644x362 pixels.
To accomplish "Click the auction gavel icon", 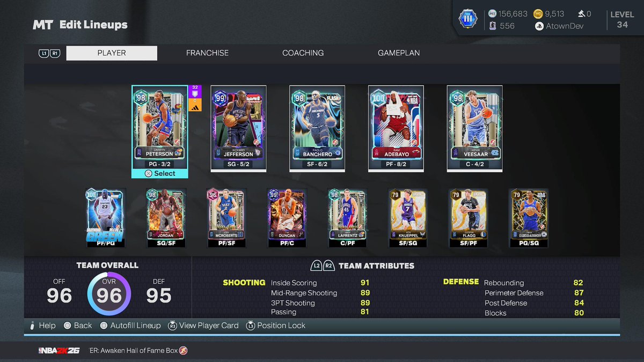I will [x=581, y=14].
